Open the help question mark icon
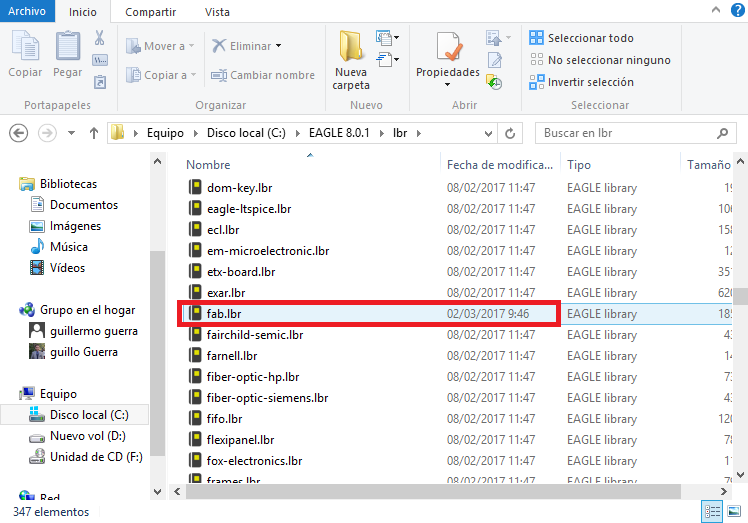 pos(738,10)
